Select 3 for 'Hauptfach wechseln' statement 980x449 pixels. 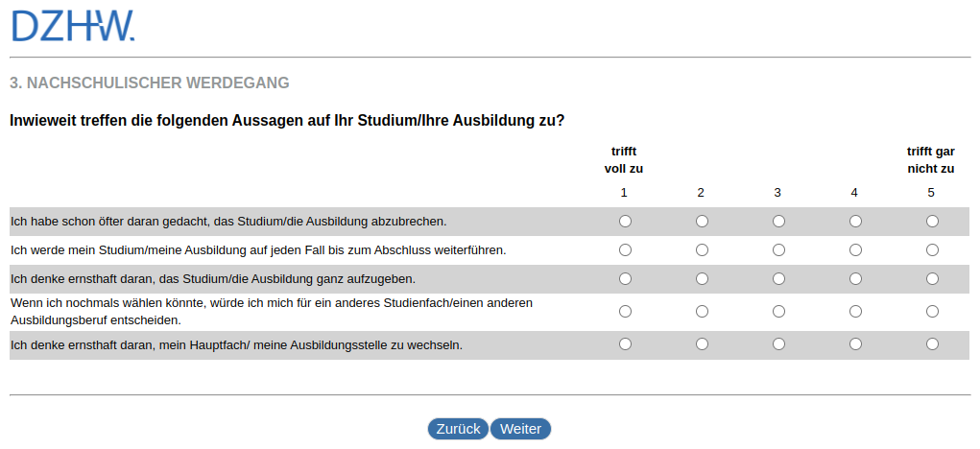(x=778, y=343)
